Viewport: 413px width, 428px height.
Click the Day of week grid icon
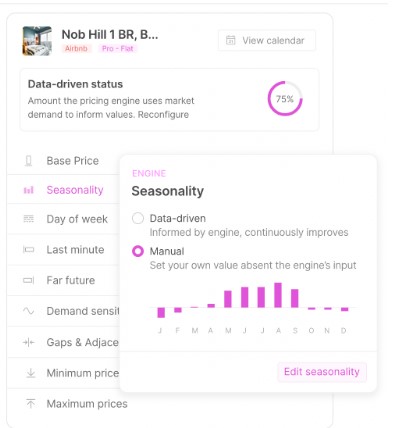pos(29,219)
